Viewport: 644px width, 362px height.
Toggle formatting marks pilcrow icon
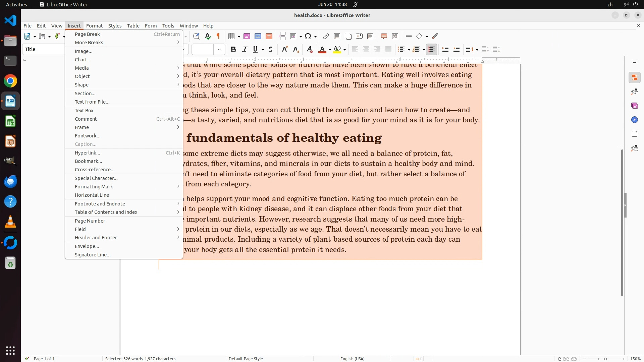click(218, 36)
